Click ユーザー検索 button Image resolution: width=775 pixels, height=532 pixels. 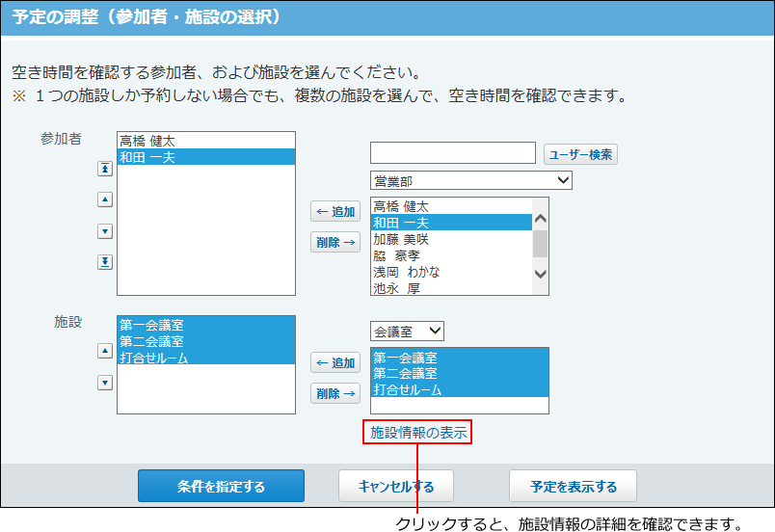pos(580,154)
